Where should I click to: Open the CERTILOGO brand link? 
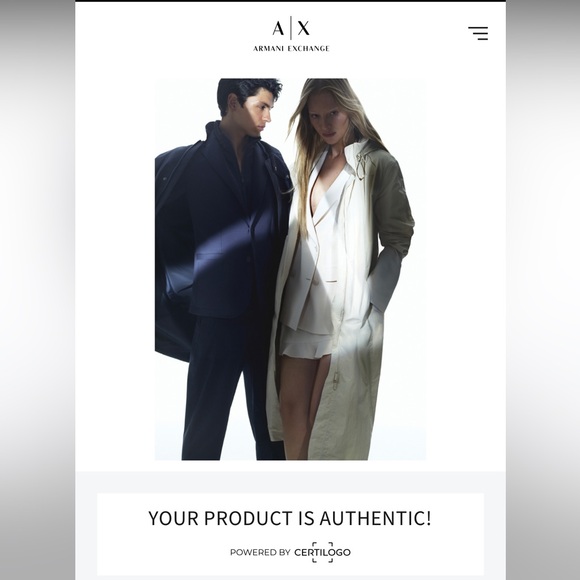point(322,552)
